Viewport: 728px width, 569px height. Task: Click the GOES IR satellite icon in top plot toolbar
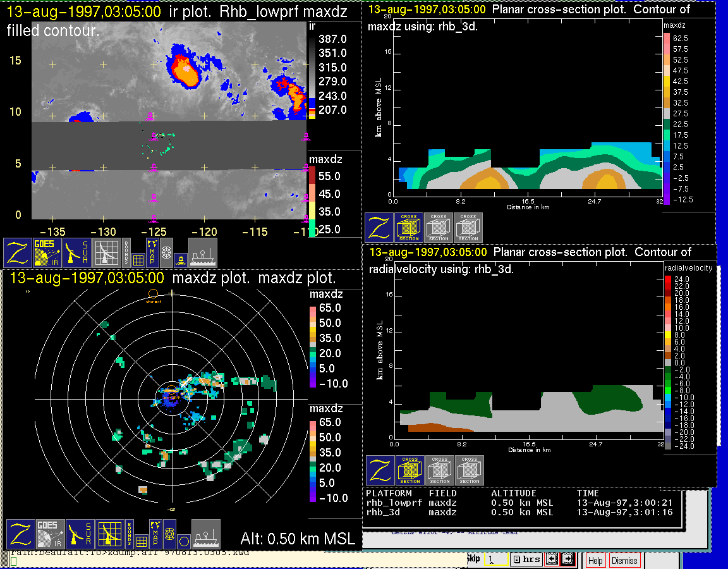point(47,252)
